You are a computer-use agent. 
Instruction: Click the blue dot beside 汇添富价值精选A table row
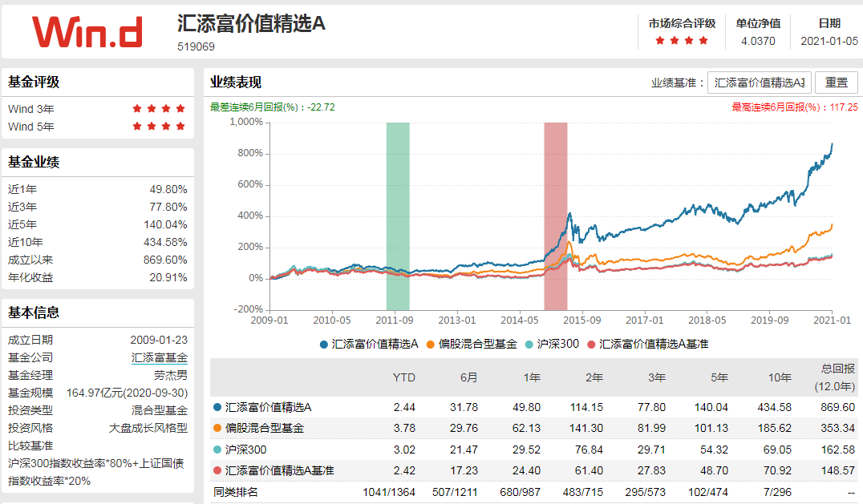click(218, 407)
